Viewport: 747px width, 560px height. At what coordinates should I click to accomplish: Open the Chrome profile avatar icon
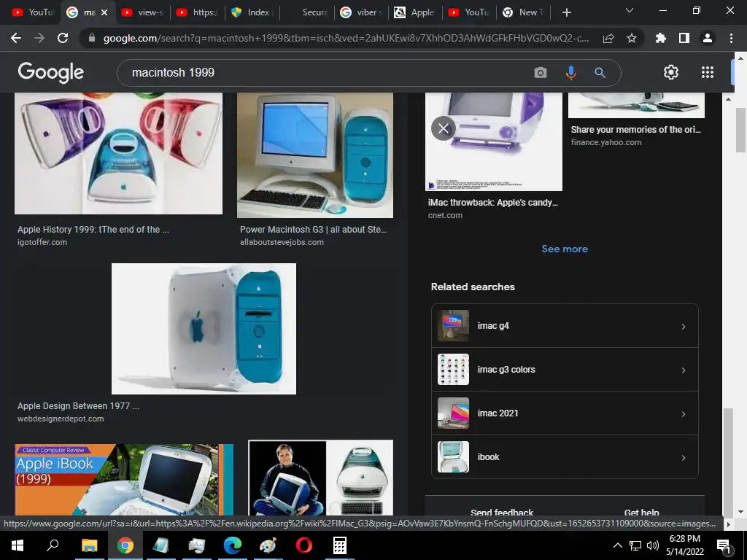[x=708, y=38]
